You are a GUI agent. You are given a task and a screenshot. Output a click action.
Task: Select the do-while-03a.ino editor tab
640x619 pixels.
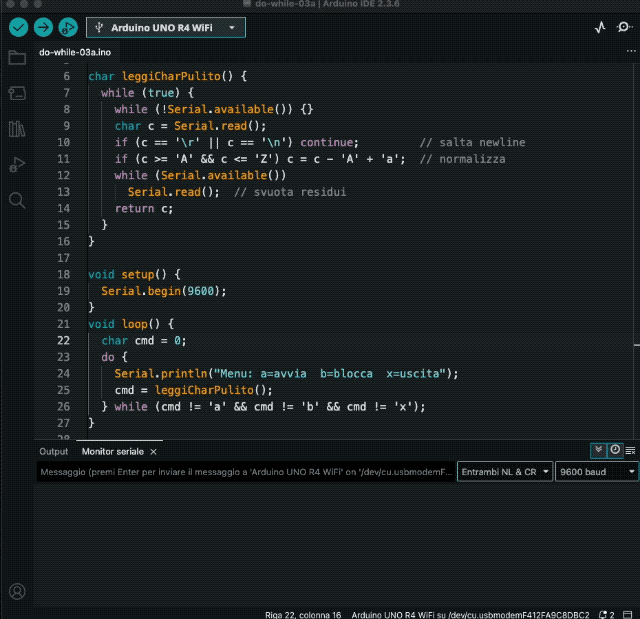[x=74, y=51]
